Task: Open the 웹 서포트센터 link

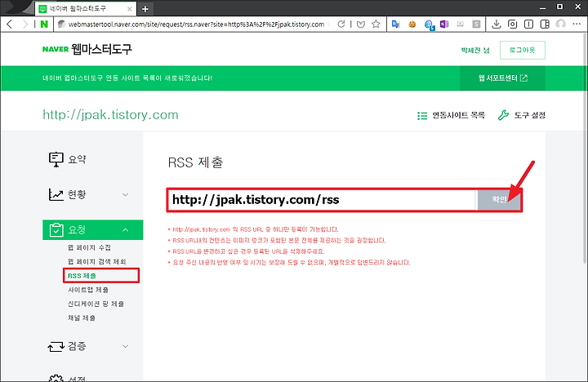Action: 502,78
